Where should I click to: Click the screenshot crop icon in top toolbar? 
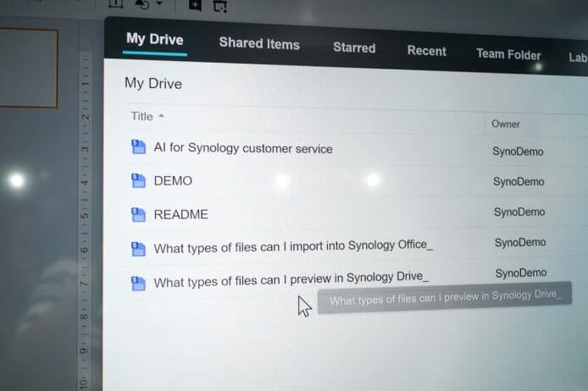[x=219, y=6]
